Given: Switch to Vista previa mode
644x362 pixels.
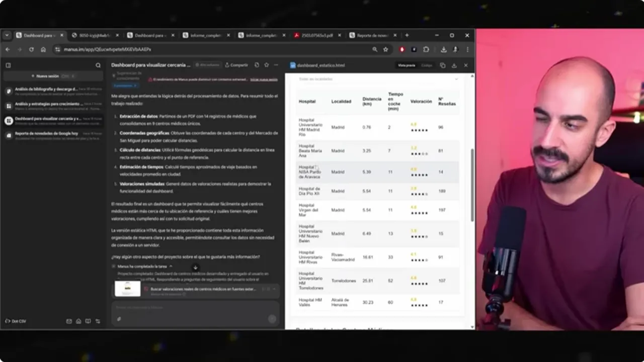Looking at the screenshot, I should (x=407, y=65).
